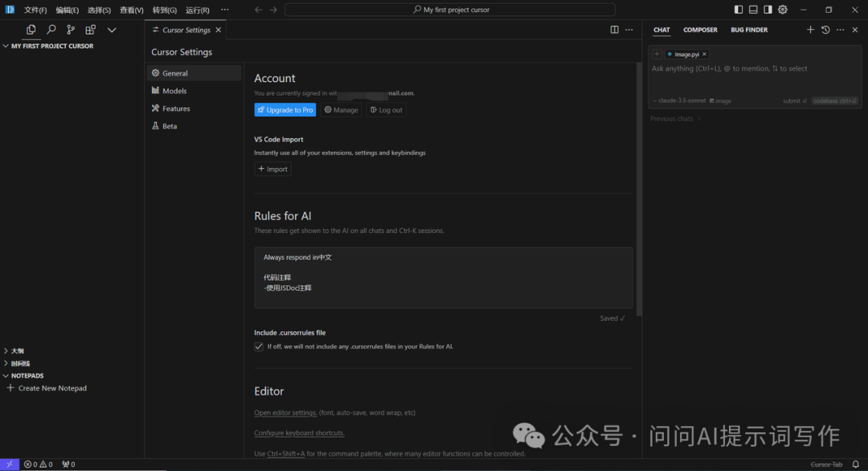Go back with the navigation arrow

(x=258, y=10)
